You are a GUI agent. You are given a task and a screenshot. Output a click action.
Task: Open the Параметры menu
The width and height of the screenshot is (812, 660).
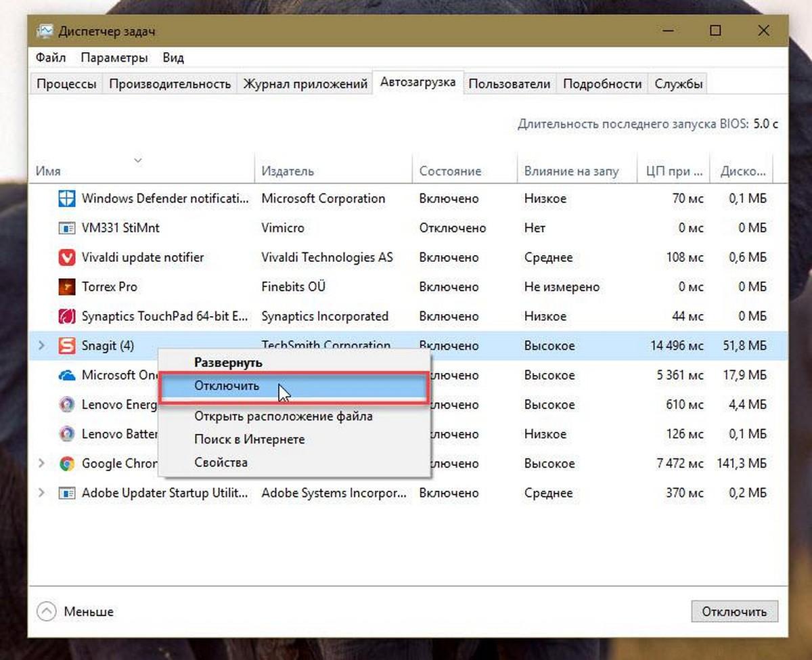(114, 58)
